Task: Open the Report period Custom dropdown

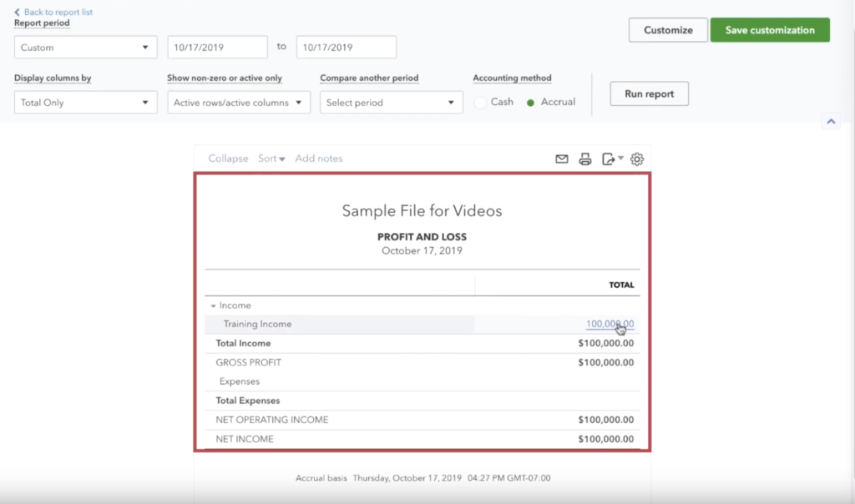Action: [85, 48]
